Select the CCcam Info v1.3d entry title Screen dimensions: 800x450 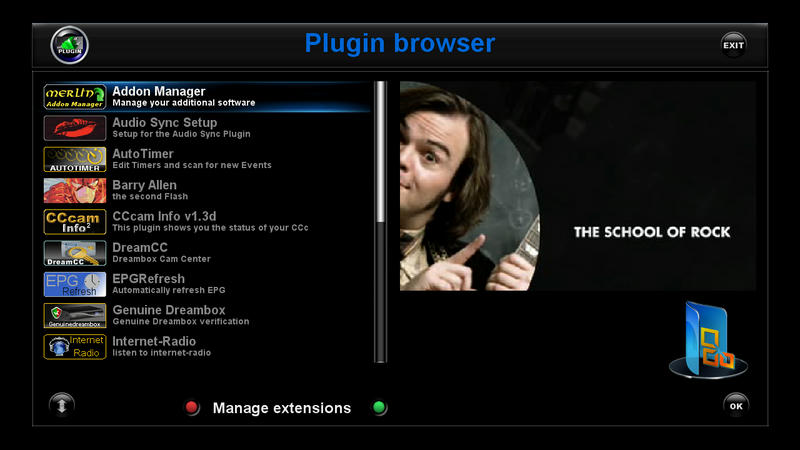[164, 216]
